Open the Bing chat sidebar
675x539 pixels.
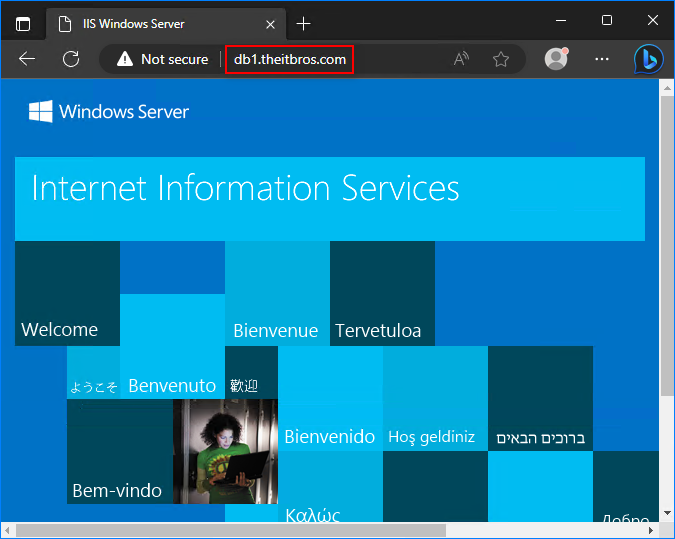coord(649,59)
